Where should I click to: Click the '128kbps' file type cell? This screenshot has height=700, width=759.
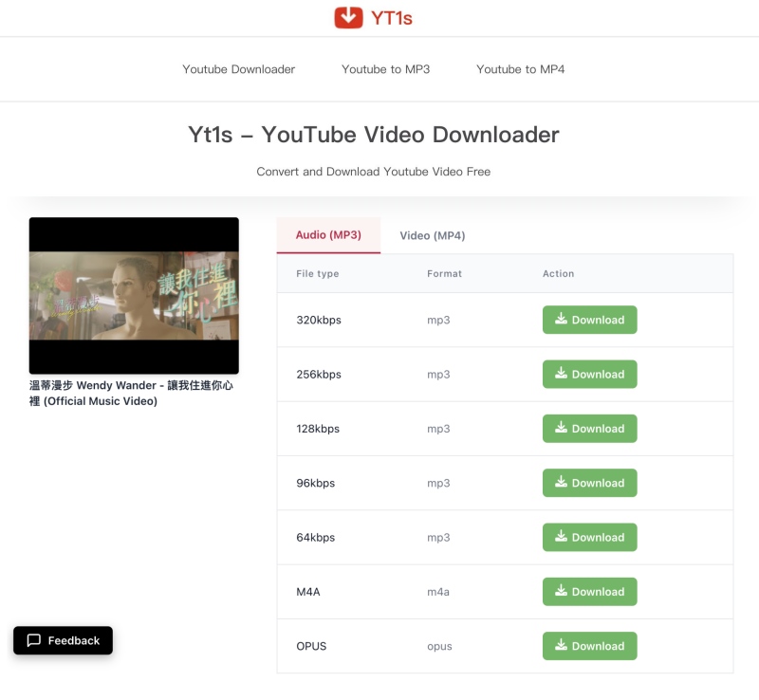(x=318, y=429)
